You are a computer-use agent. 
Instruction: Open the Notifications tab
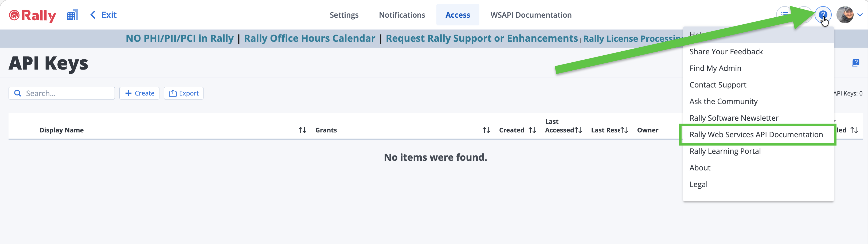coord(402,15)
